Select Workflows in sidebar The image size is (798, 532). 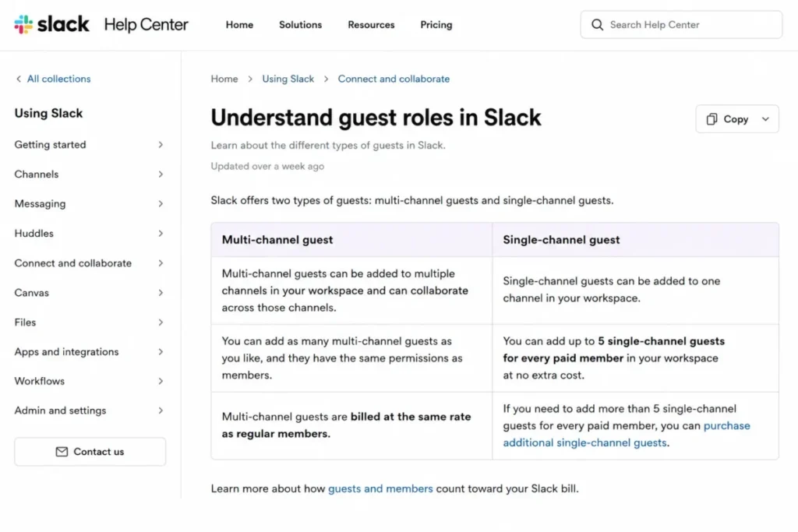tap(40, 382)
